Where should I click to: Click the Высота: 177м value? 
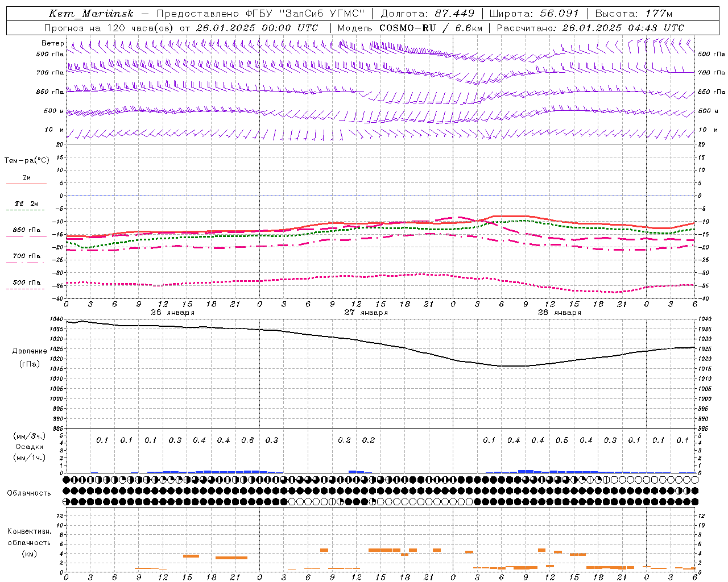pos(634,14)
